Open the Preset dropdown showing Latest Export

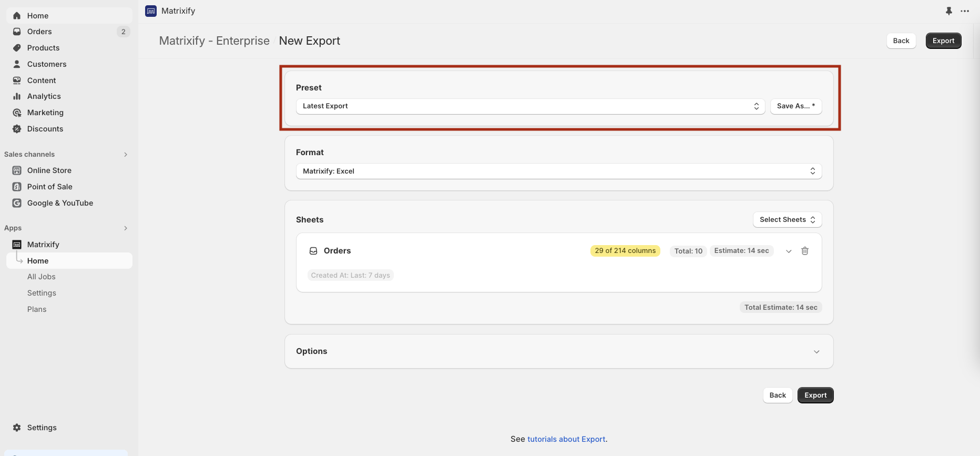pos(530,106)
